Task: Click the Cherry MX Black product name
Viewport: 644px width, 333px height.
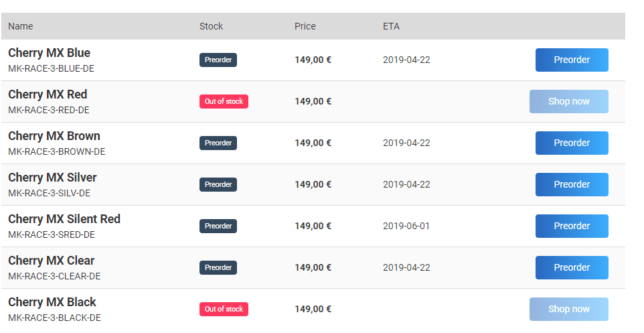Action: 52,302
